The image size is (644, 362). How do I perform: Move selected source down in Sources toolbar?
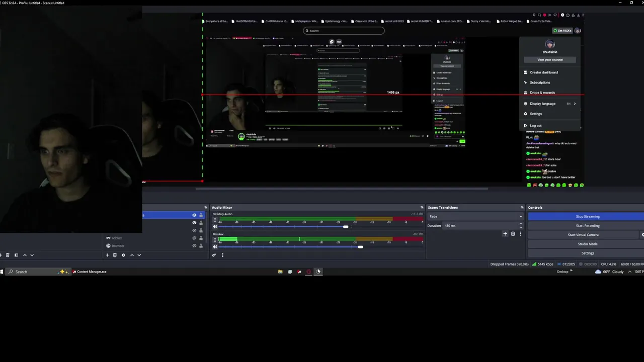(139, 255)
